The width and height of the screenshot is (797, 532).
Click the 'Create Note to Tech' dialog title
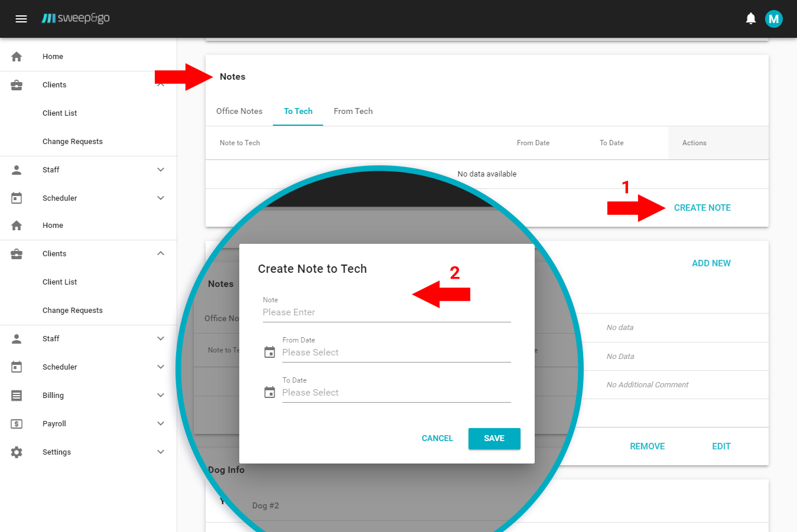pos(313,269)
